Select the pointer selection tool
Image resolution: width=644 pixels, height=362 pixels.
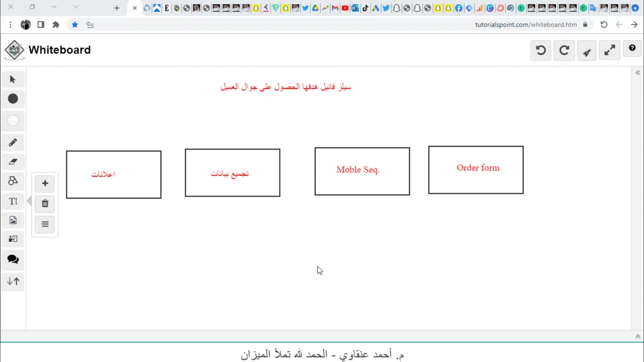pyautogui.click(x=13, y=79)
